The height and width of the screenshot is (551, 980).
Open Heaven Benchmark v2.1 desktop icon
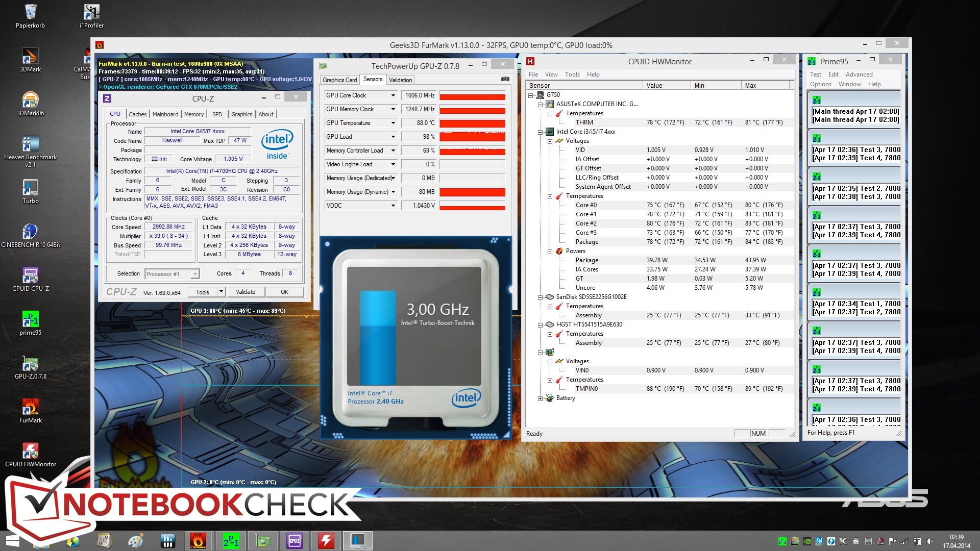coord(30,144)
